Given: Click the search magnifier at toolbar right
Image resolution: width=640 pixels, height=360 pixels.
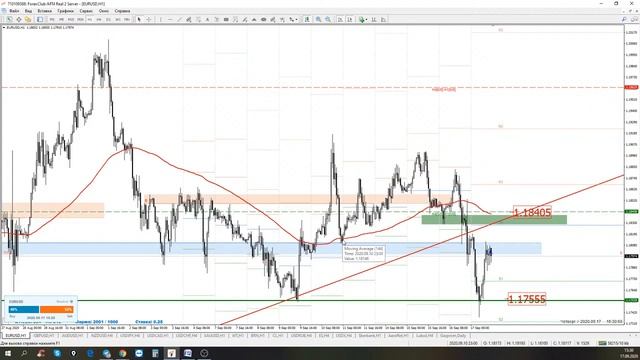Looking at the screenshot, I should coord(624,19).
